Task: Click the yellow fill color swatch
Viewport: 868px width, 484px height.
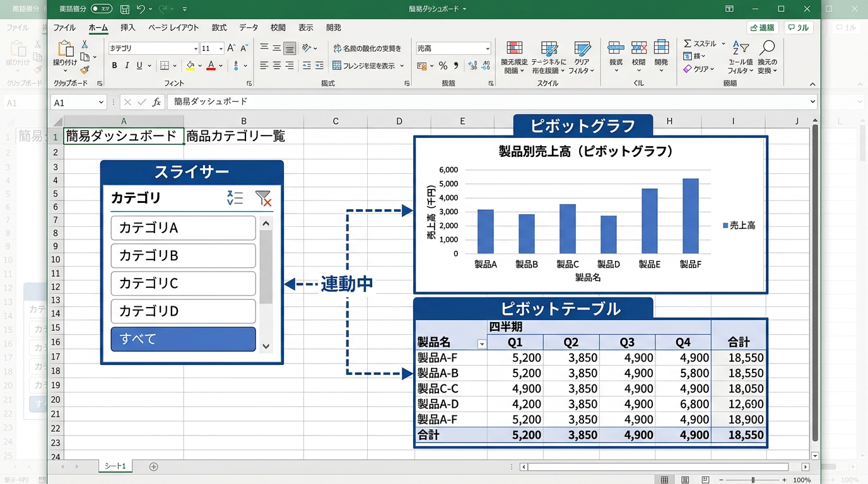Action: click(190, 66)
